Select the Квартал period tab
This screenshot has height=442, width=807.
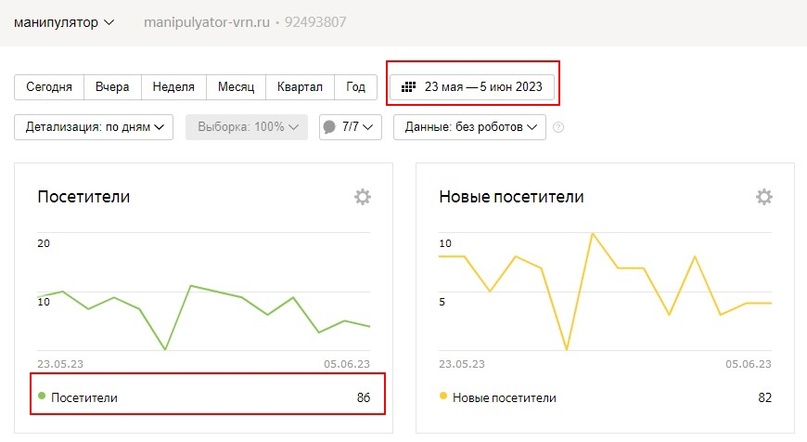(300, 87)
